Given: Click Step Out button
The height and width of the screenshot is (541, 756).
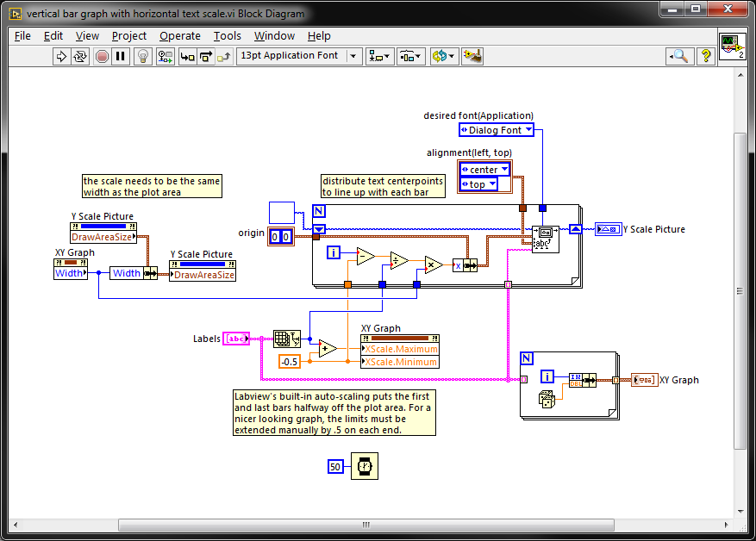Looking at the screenshot, I should pyautogui.click(x=224, y=56).
